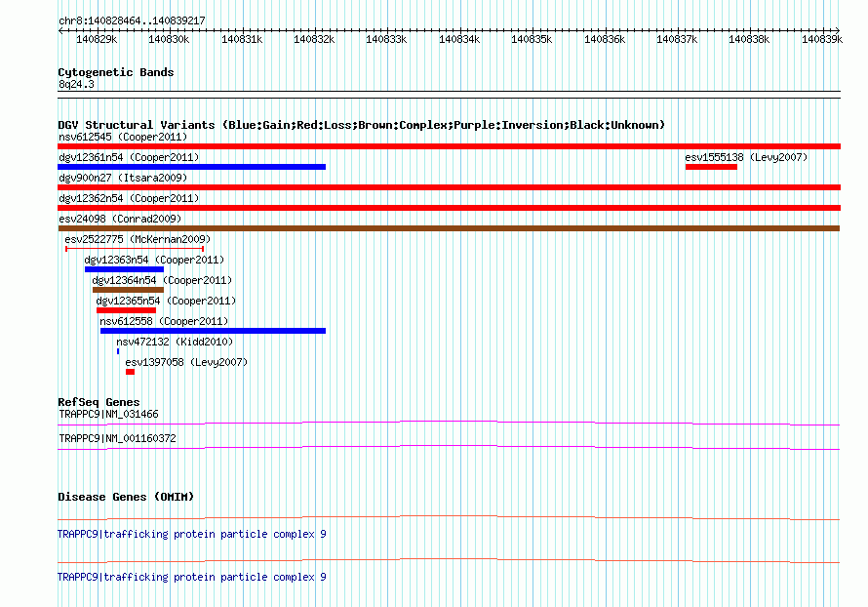Open the esv24098 (Conrad2009) label
This screenshot has width=868, height=607.
click(120, 219)
